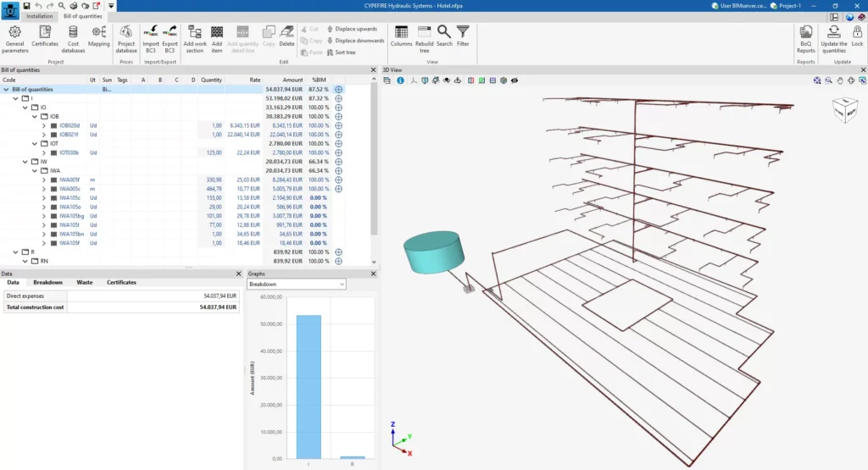This screenshot has height=470, width=868.
Task: Click the scroll down arrow in the bill tree
Action: 374,262
